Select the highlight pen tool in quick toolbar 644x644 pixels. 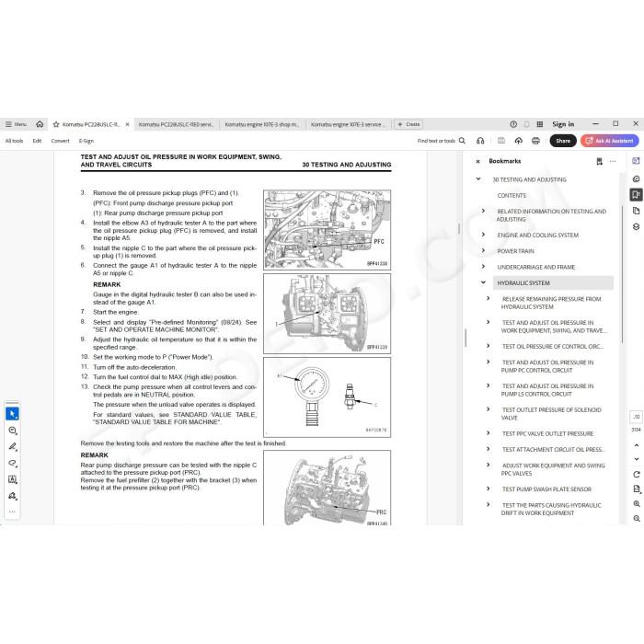[x=12, y=446]
